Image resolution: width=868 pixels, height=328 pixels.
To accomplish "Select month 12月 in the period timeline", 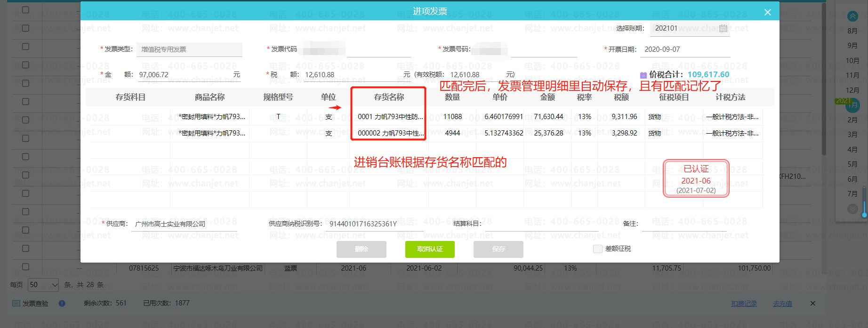I will coord(852,90).
